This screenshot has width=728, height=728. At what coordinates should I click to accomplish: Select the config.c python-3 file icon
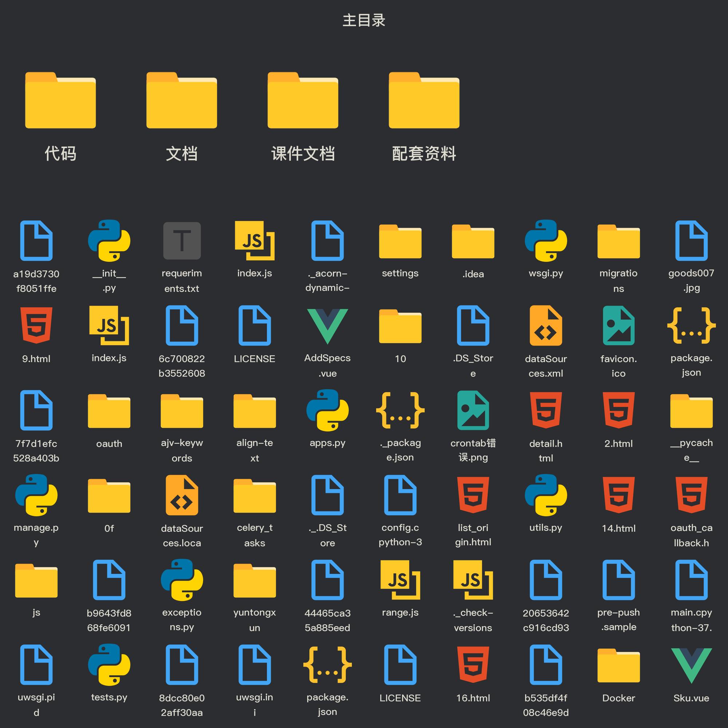tap(400, 495)
